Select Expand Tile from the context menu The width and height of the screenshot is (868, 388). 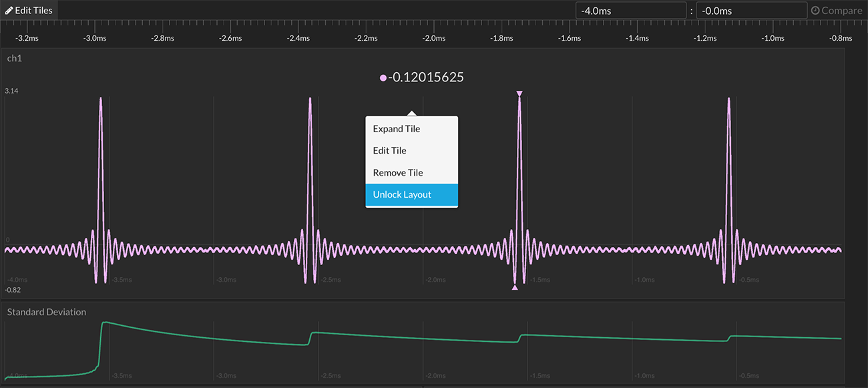397,129
